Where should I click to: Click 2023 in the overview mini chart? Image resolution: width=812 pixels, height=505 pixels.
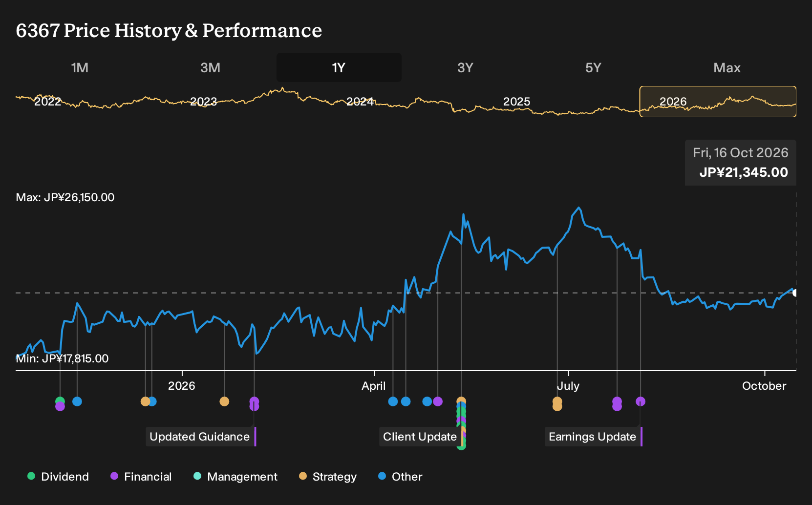point(204,102)
